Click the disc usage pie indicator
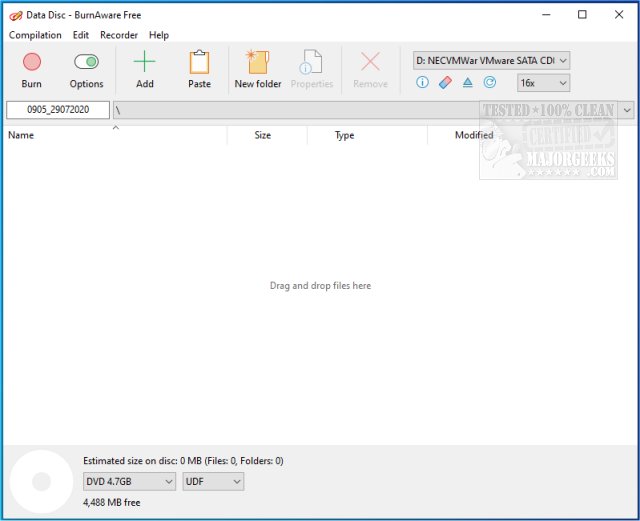 pyautogui.click(x=41, y=481)
